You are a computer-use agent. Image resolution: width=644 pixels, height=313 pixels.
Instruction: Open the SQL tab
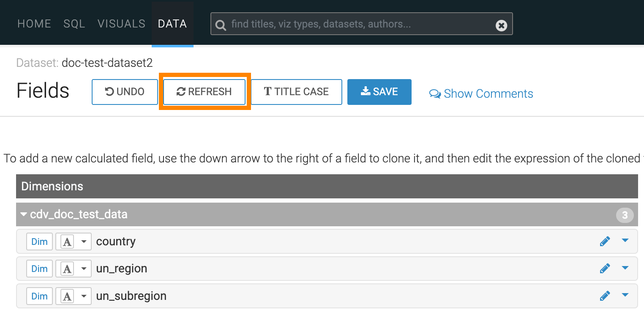pos(74,24)
